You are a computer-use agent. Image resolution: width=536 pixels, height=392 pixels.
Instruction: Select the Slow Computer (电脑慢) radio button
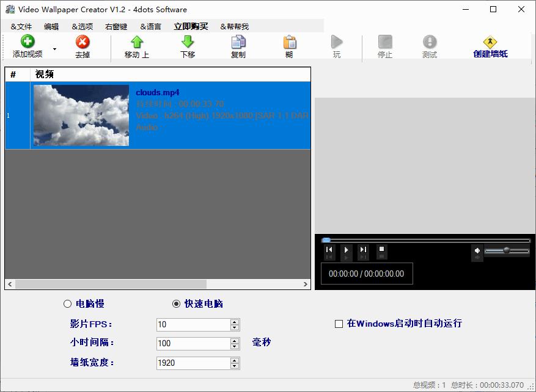[67, 303]
